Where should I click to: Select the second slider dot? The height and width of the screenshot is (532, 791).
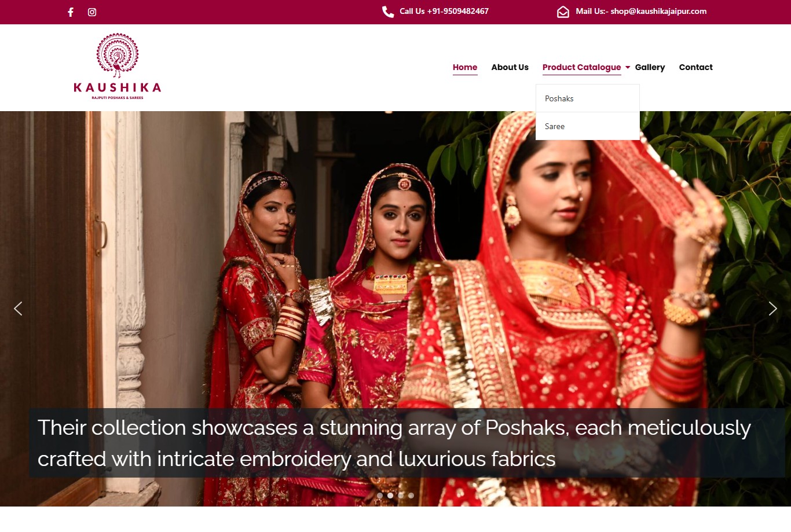pos(390,496)
